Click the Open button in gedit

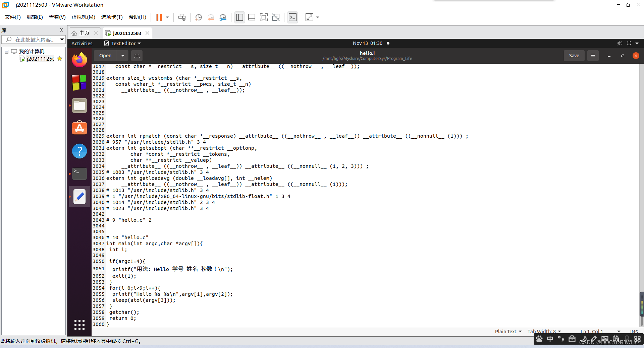105,56
